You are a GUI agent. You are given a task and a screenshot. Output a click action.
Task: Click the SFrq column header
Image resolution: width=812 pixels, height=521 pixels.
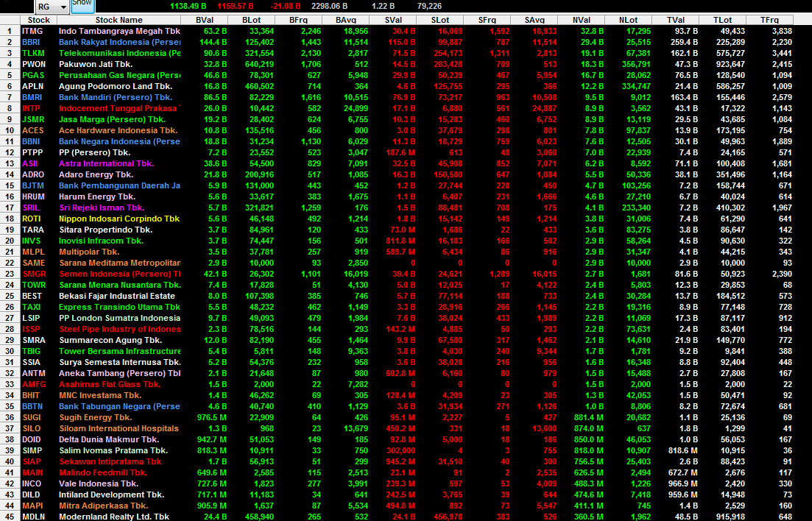pyautogui.click(x=487, y=20)
